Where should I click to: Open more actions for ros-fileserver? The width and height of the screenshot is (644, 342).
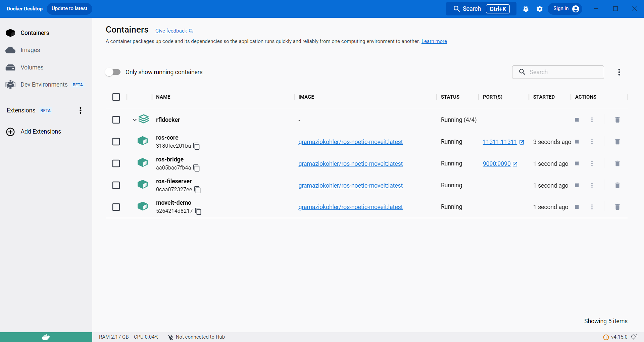592,185
